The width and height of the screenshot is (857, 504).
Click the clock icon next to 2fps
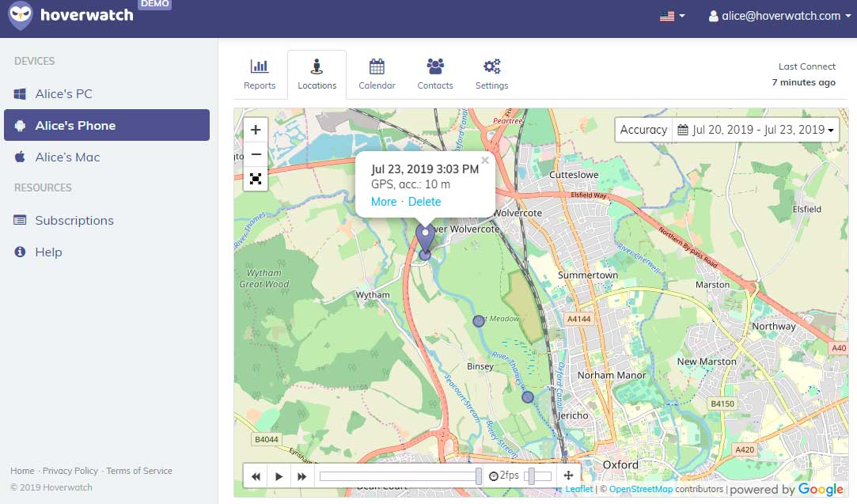coord(494,476)
